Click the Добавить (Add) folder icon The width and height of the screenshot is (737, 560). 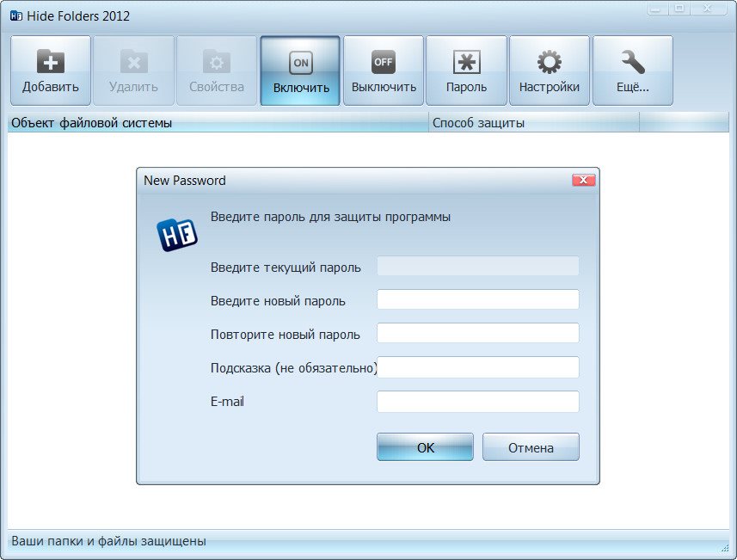50,62
